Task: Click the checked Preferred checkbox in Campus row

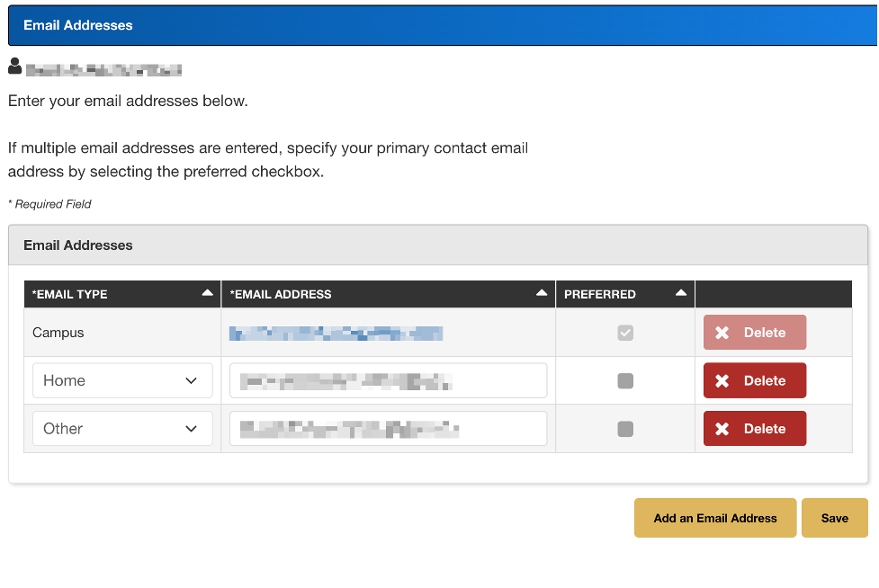Action: (x=624, y=332)
